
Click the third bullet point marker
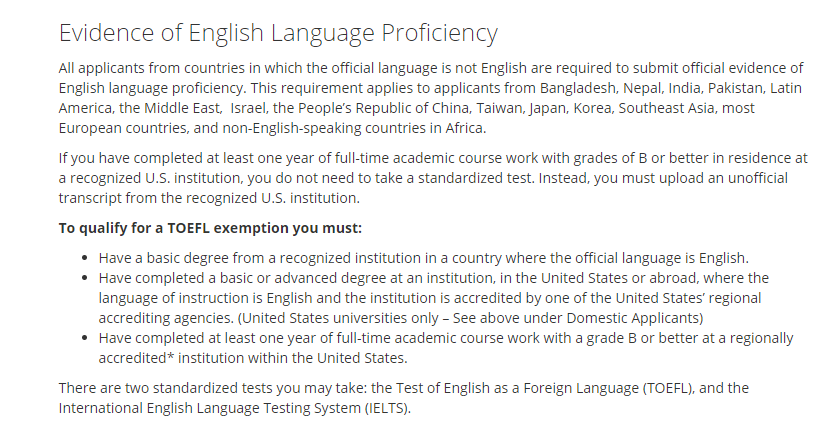click(x=84, y=338)
